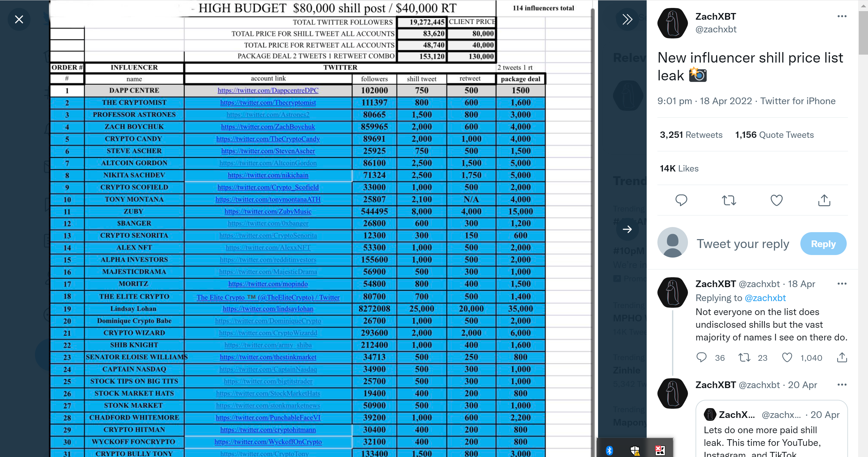
Task: Click the Crypto_Scofield twitter link
Action: (268, 187)
